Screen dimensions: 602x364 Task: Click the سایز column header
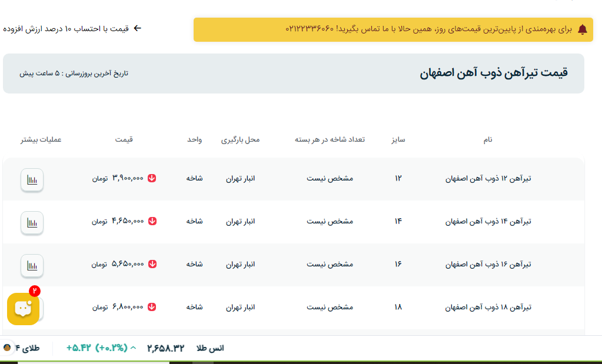(398, 139)
